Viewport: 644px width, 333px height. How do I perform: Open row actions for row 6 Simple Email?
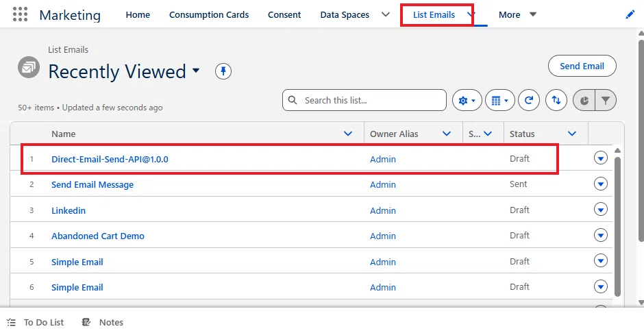[600, 286]
